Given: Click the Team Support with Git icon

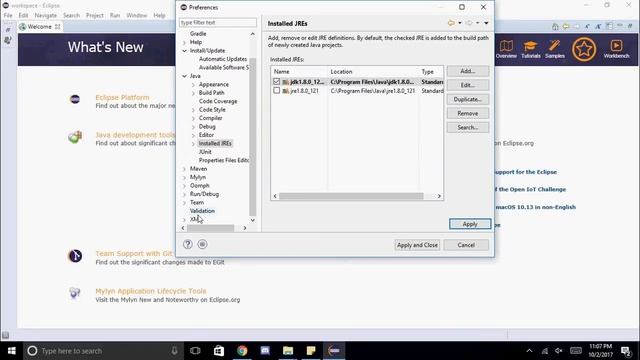Looking at the screenshot, I should pyautogui.click(x=75, y=256).
